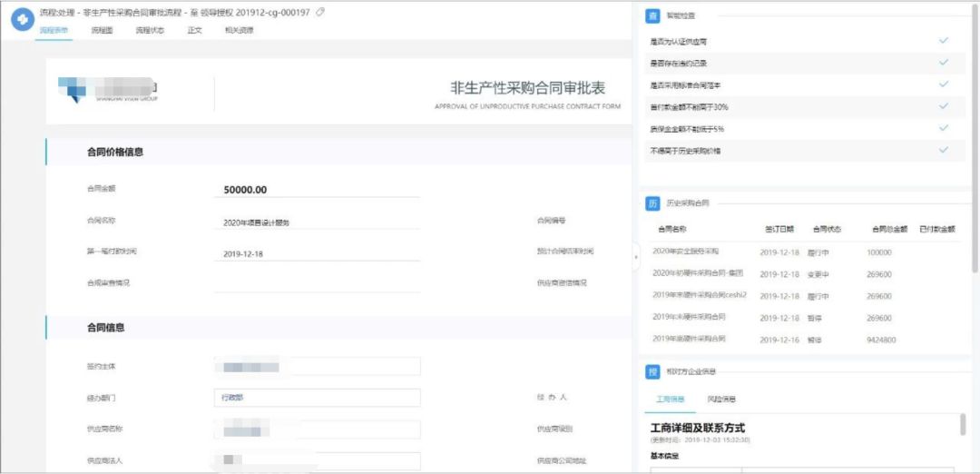980x474 pixels.
Task: Click the attachment tag icon beside the flow title
Action: (x=319, y=12)
